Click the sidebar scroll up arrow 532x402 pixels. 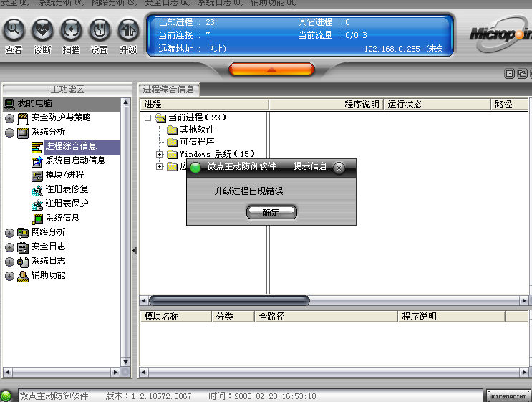(x=126, y=102)
